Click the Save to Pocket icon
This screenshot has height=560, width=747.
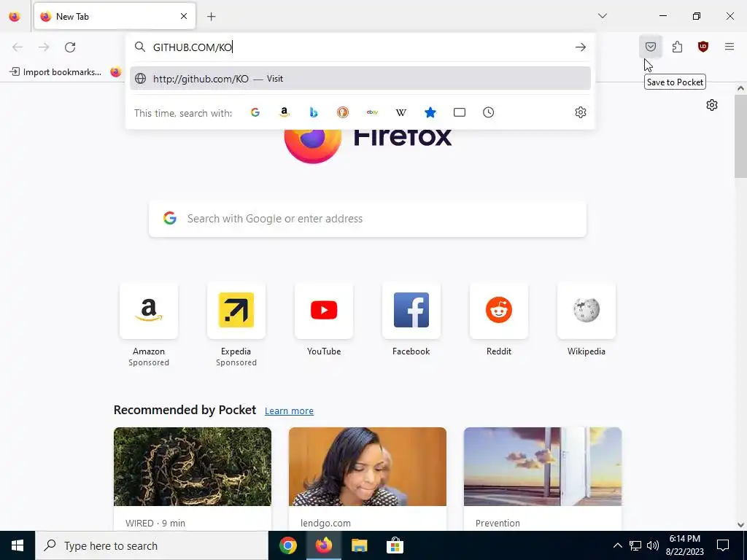(x=650, y=47)
